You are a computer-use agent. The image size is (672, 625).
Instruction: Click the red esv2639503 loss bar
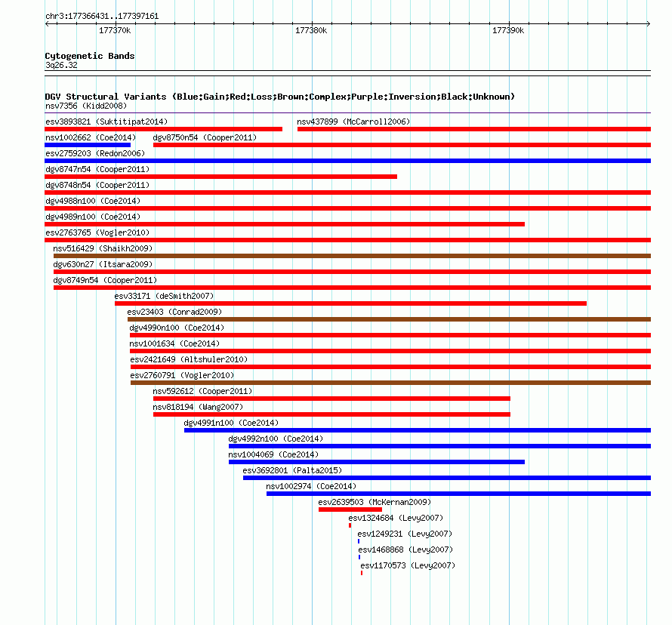350,510
